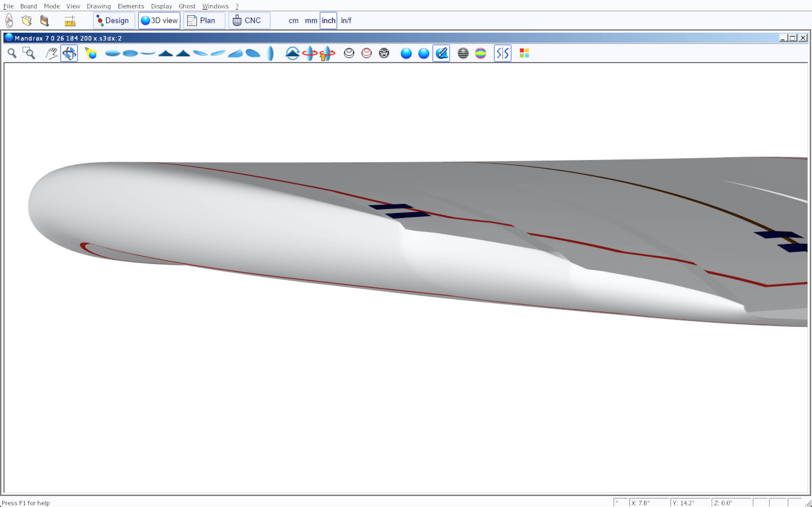Open the Ghost menu

pyautogui.click(x=187, y=6)
